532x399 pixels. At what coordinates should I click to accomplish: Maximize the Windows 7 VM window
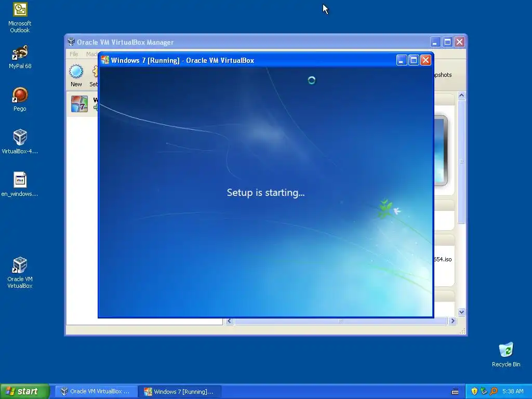click(414, 60)
